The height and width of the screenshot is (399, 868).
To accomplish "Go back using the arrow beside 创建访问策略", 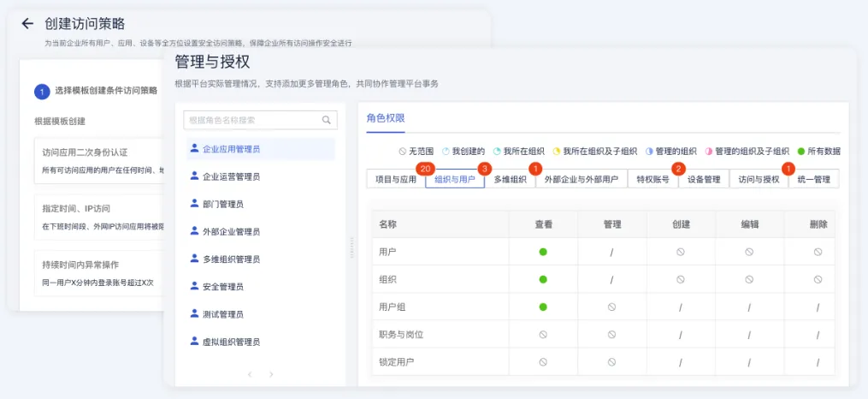I will pyautogui.click(x=27, y=24).
